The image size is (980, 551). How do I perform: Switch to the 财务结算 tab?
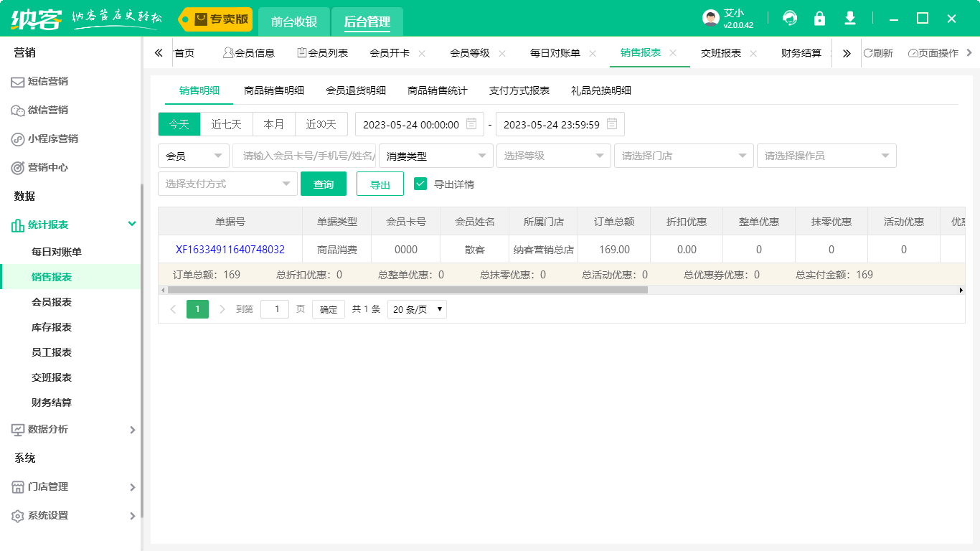(x=801, y=53)
